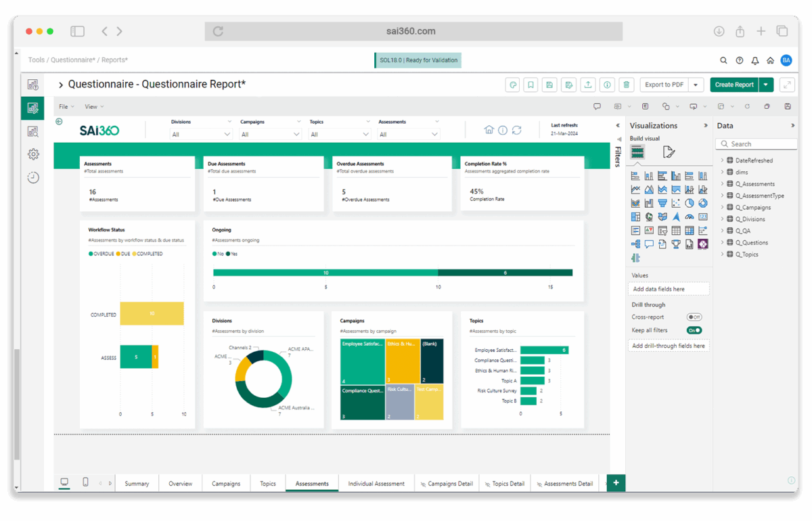Select the card (123) visualization icon
This screenshot has width=812, height=521.
pyautogui.click(x=703, y=217)
